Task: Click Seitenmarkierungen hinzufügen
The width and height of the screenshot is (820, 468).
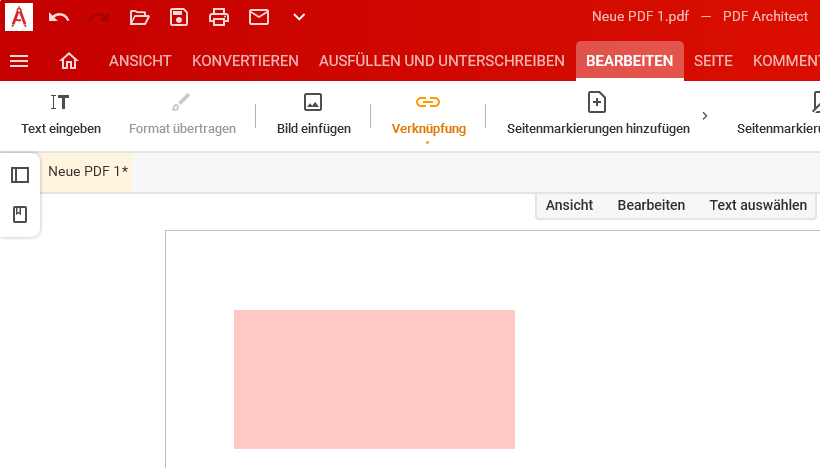Action: pos(598,115)
